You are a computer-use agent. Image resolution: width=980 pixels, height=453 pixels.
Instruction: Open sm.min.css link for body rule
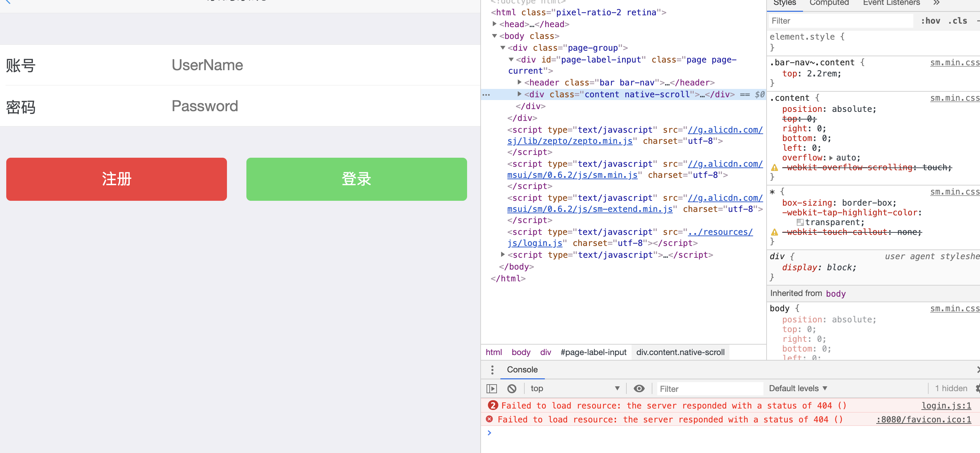(x=955, y=308)
